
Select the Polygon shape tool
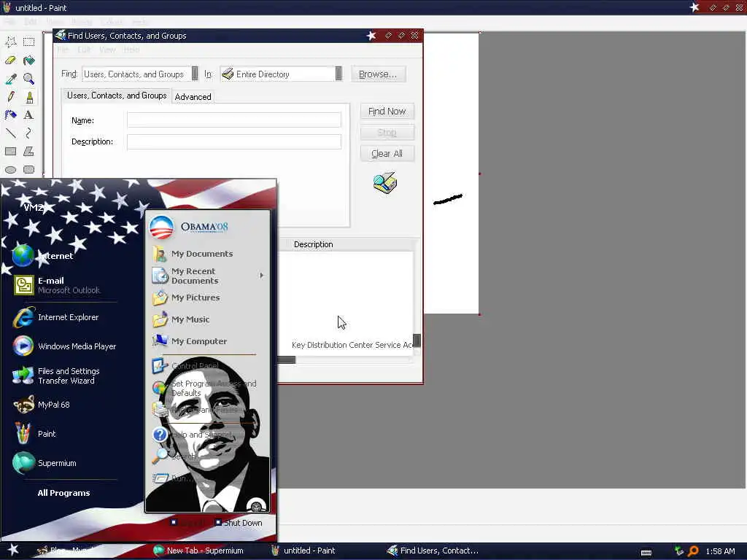pos(29,152)
